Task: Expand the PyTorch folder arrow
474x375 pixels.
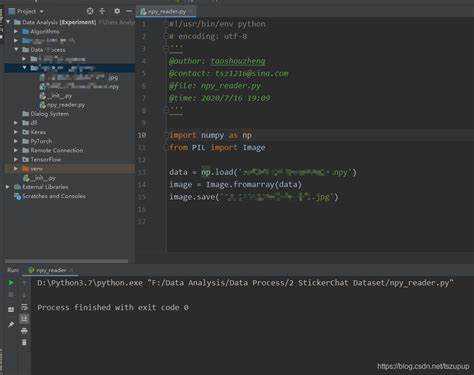Action: [16, 141]
